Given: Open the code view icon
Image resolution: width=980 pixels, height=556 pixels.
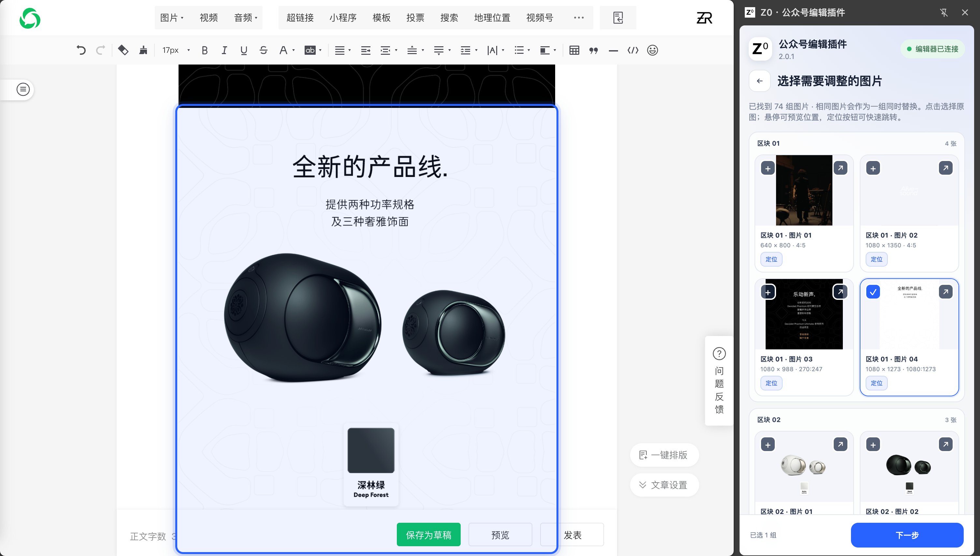Looking at the screenshot, I should click(633, 50).
